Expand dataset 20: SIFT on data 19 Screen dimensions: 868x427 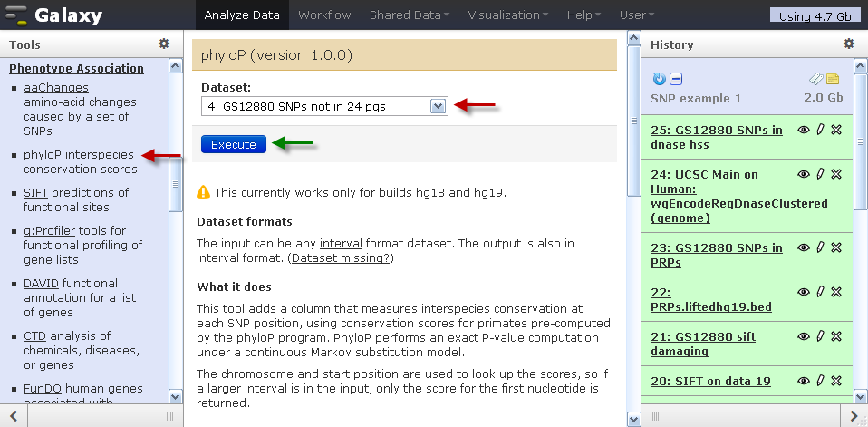click(710, 381)
